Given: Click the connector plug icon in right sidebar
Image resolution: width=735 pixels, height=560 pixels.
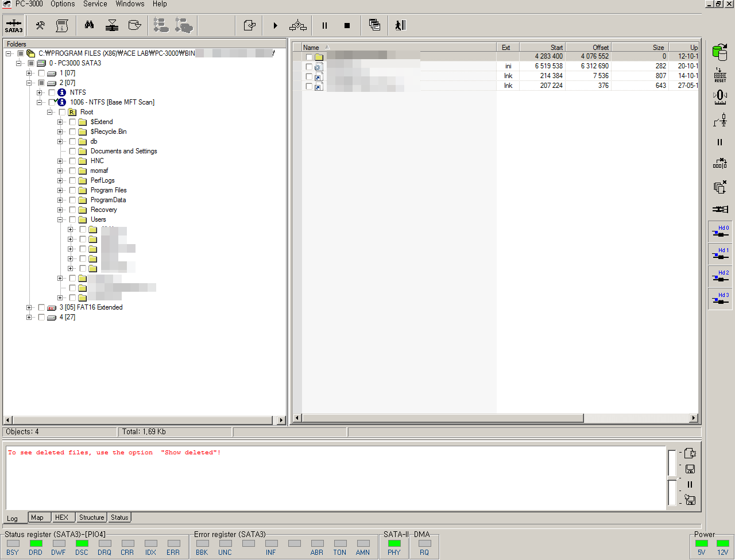Looking at the screenshot, I should pyautogui.click(x=720, y=209).
